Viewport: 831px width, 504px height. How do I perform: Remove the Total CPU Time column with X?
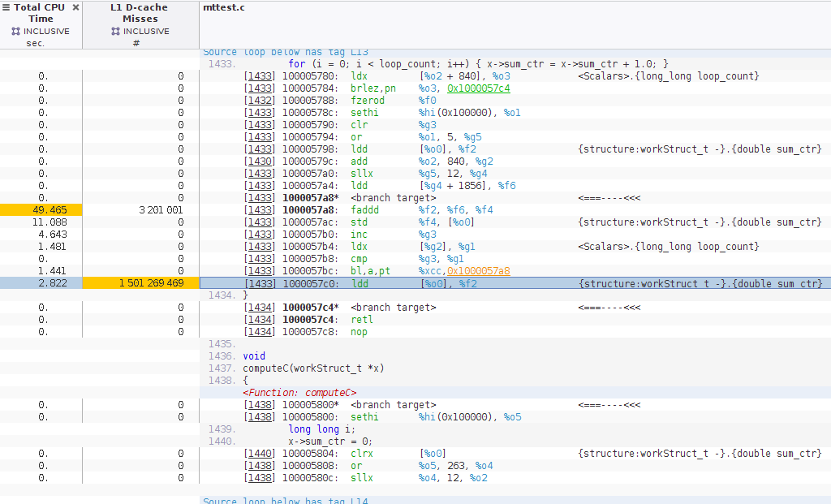click(75, 7)
